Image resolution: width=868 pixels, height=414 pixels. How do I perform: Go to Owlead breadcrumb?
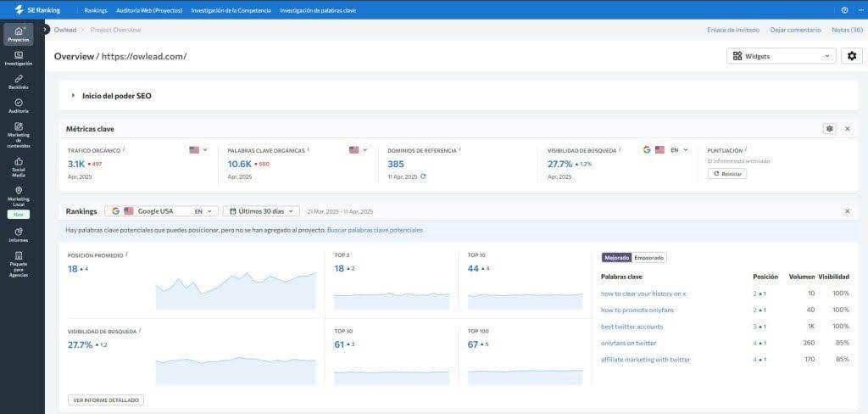tap(64, 30)
